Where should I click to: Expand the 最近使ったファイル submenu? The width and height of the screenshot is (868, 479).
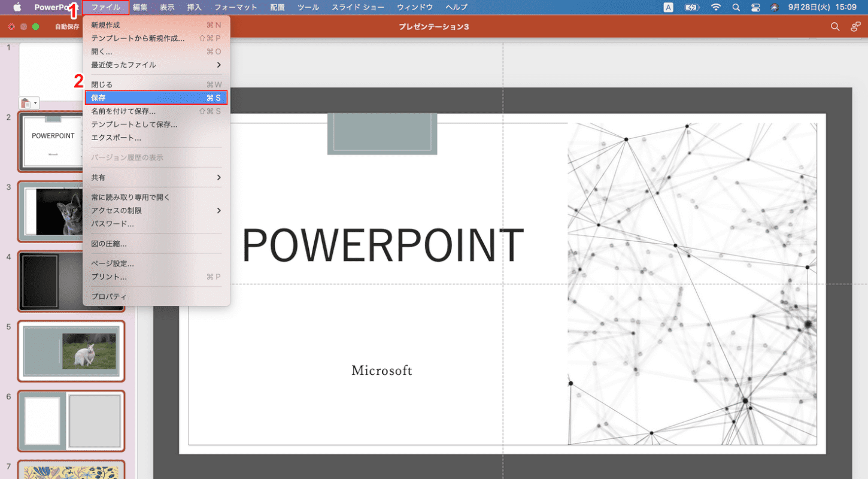pos(156,65)
